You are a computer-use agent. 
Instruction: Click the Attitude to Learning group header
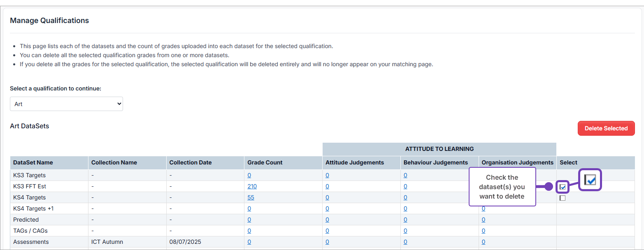pos(439,149)
